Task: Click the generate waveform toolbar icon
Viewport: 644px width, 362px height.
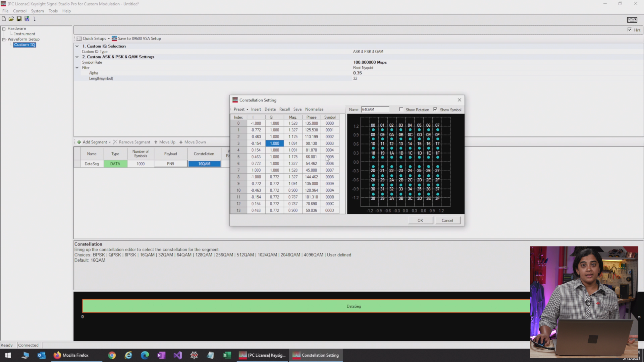Action: pos(27,19)
